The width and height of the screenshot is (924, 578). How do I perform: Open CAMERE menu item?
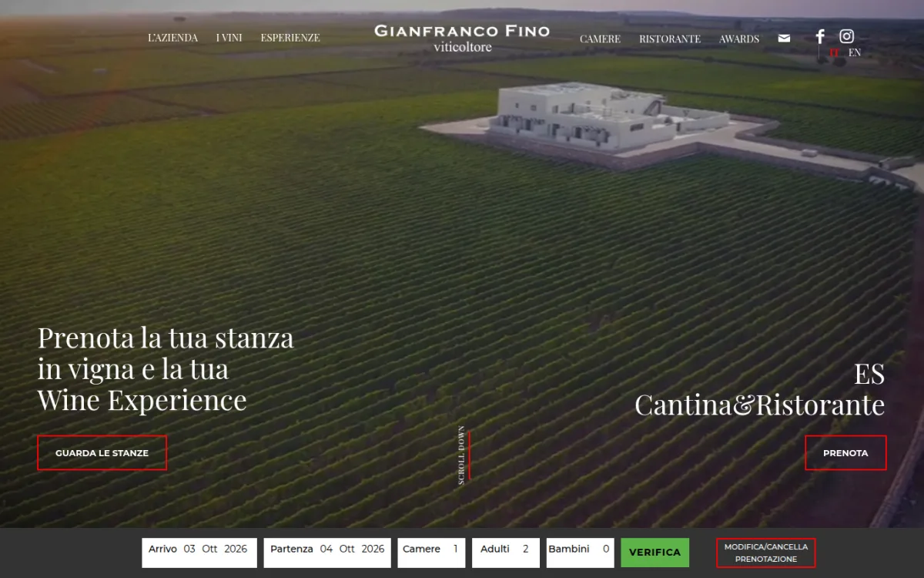click(x=600, y=39)
